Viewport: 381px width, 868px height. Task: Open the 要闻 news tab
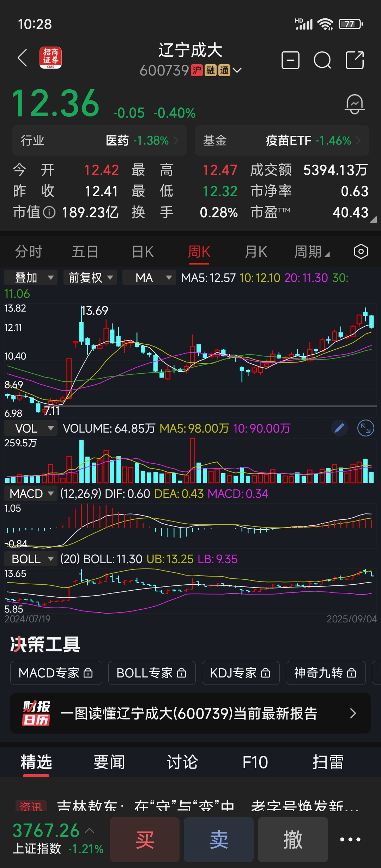click(x=109, y=762)
